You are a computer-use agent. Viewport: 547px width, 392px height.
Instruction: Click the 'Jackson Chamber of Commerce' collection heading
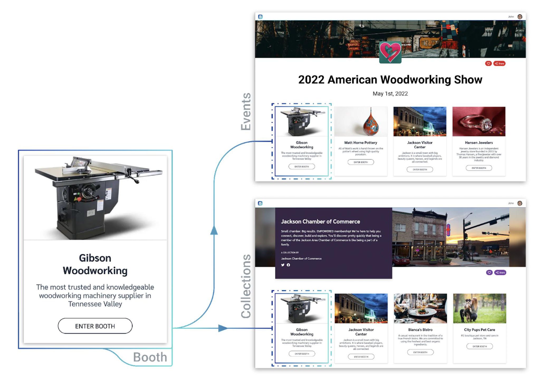point(320,222)
